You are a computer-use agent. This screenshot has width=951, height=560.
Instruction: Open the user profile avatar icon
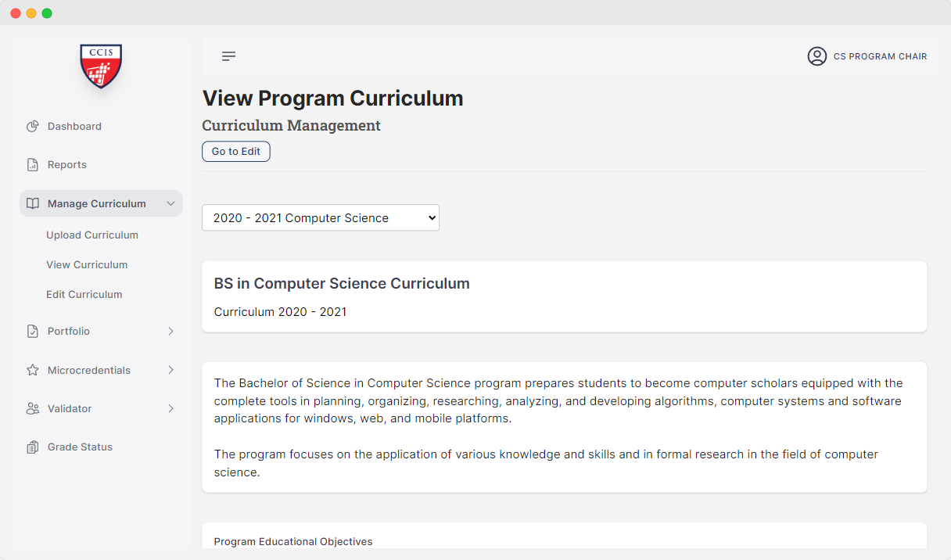(x=817, y=56)
